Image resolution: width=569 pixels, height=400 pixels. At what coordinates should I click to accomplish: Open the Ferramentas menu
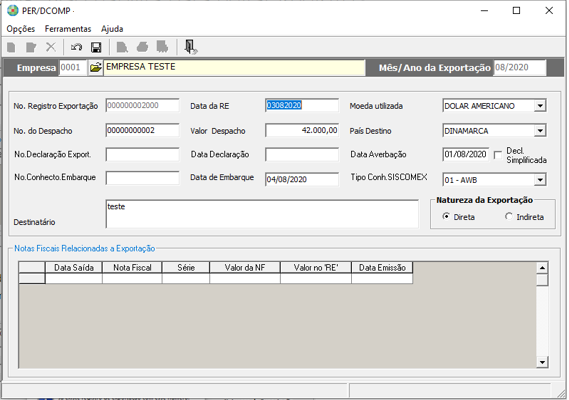pos(68,29)
